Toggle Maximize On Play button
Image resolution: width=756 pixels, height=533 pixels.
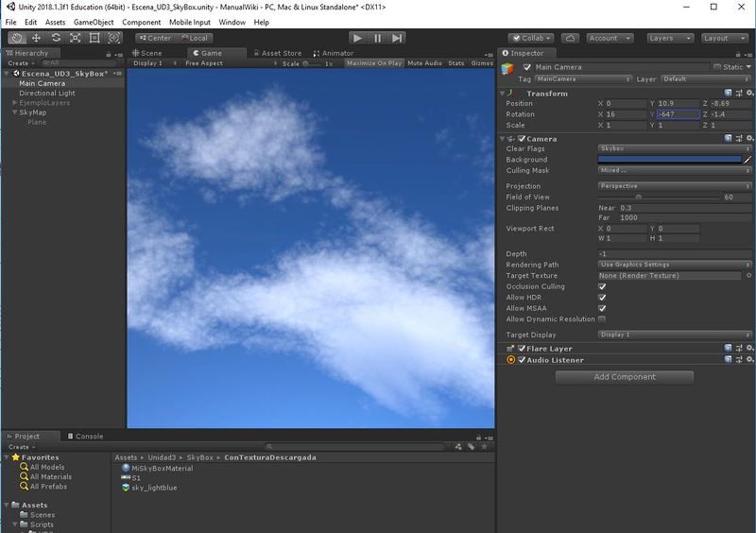pyautogui.click(x=374, y=63)
